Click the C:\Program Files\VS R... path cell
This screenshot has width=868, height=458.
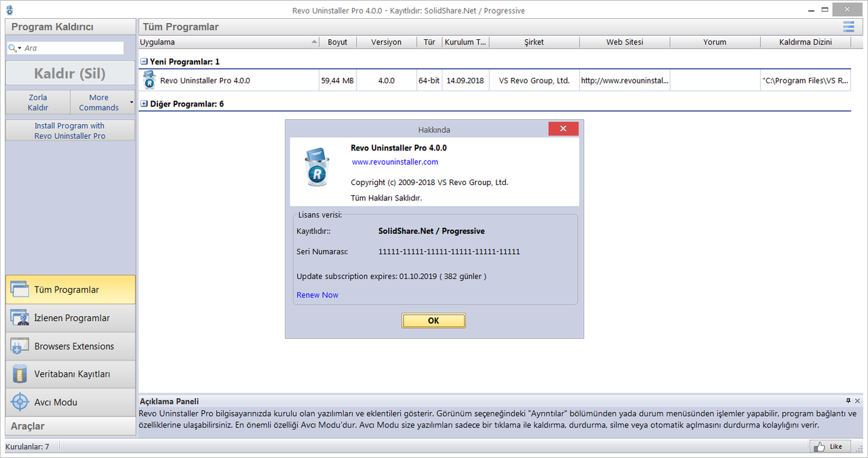(x=806, y=81)
